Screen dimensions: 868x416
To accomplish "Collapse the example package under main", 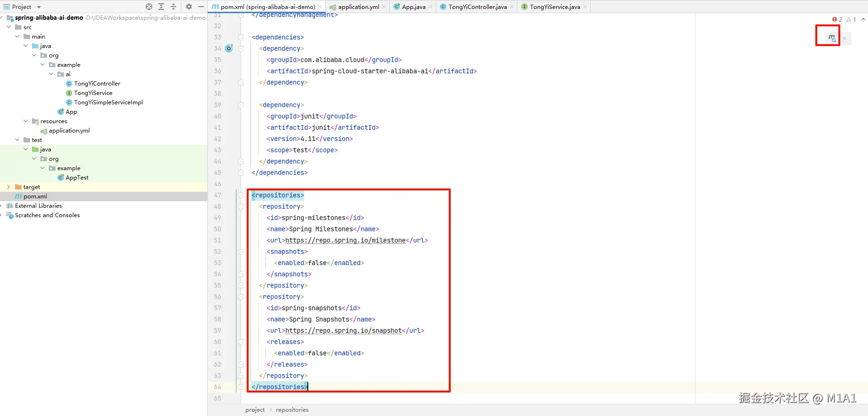I will (43, 65).
